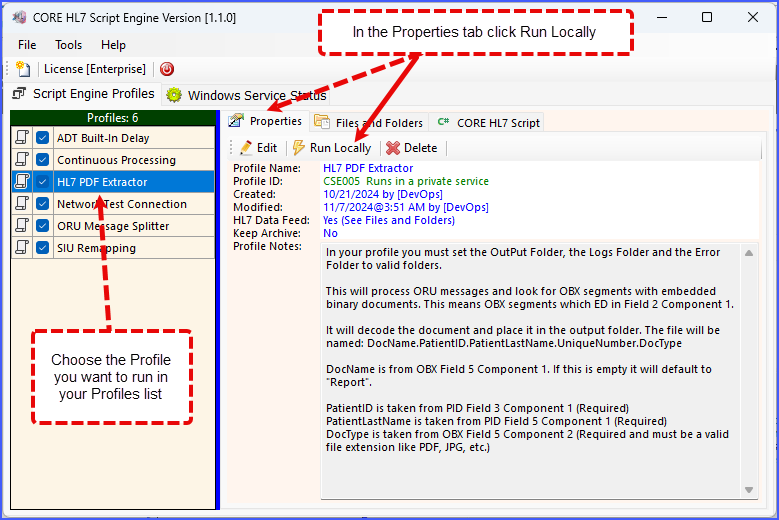Click the CSE005 Runs in a private service text

pyautogui.click(x=406, y=181)
